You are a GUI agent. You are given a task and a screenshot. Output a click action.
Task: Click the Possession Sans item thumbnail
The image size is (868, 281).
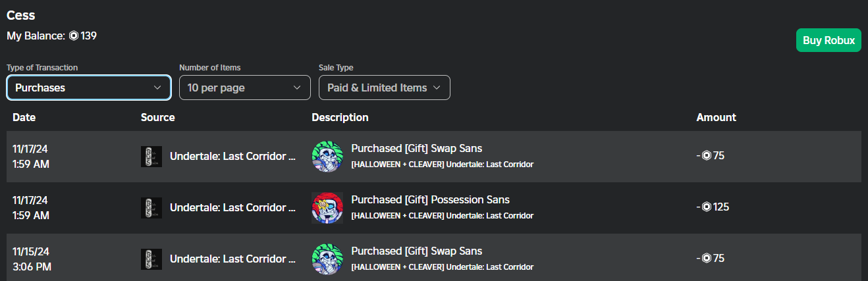point(327,208)
